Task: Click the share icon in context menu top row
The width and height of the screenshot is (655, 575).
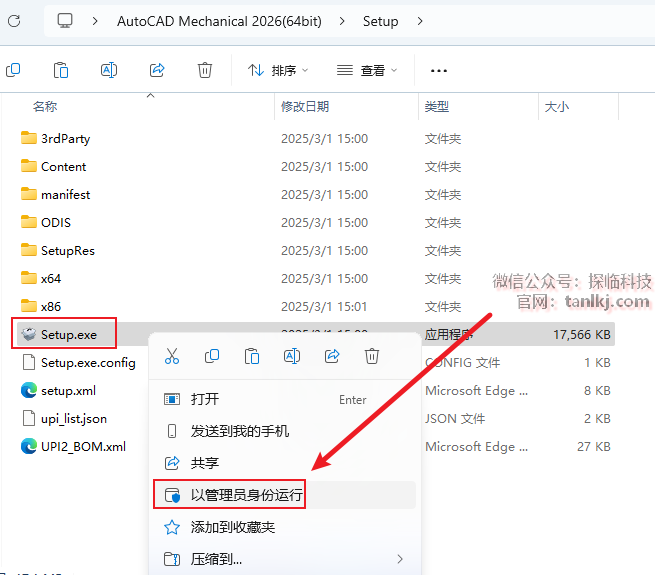Action: tap(332, 356)
